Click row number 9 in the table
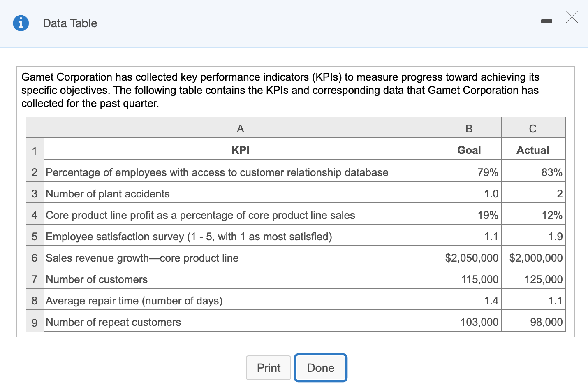 (x=35, y=323)
